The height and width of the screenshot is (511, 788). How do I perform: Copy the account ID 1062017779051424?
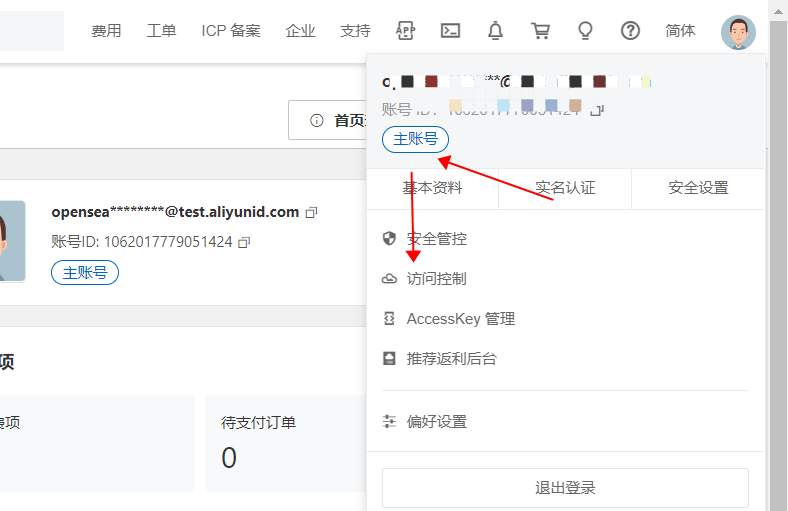pyautogui.click(x=244, y=242)
